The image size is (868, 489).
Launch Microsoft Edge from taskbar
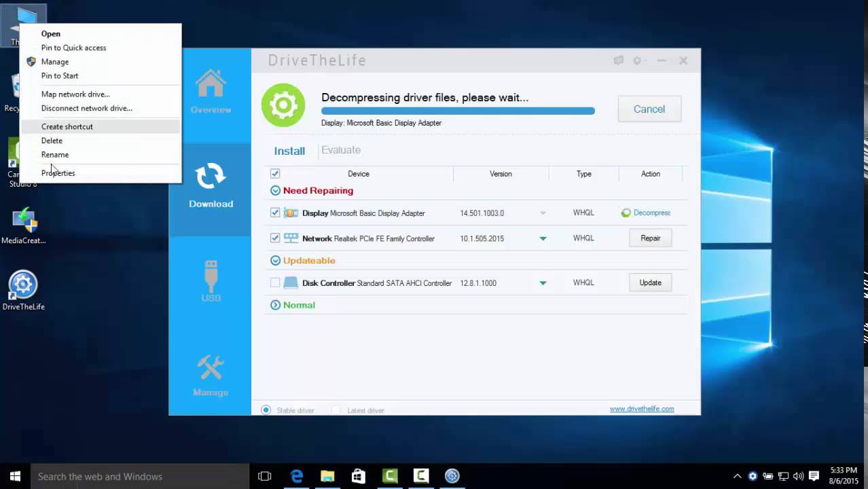(297, 476)
